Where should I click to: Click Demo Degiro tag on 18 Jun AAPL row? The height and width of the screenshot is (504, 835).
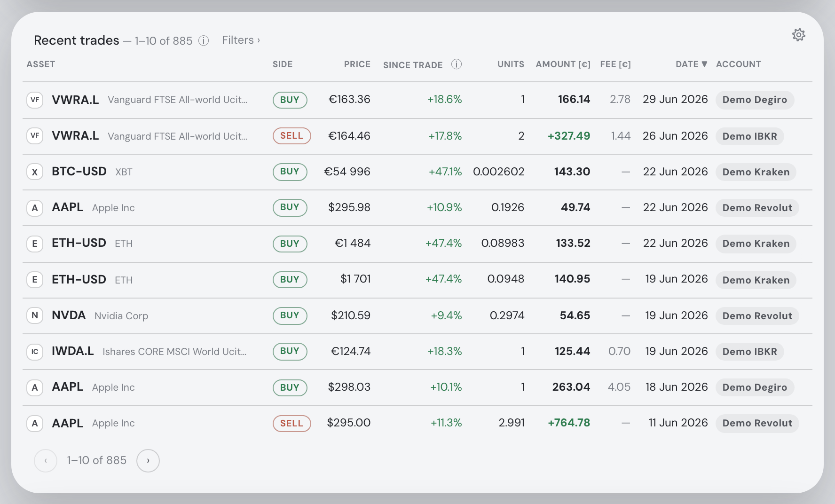pos(755,387)
